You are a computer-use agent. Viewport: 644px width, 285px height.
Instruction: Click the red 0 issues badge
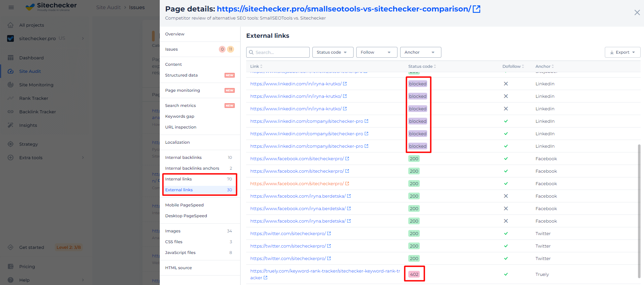[x=222, y=49]
